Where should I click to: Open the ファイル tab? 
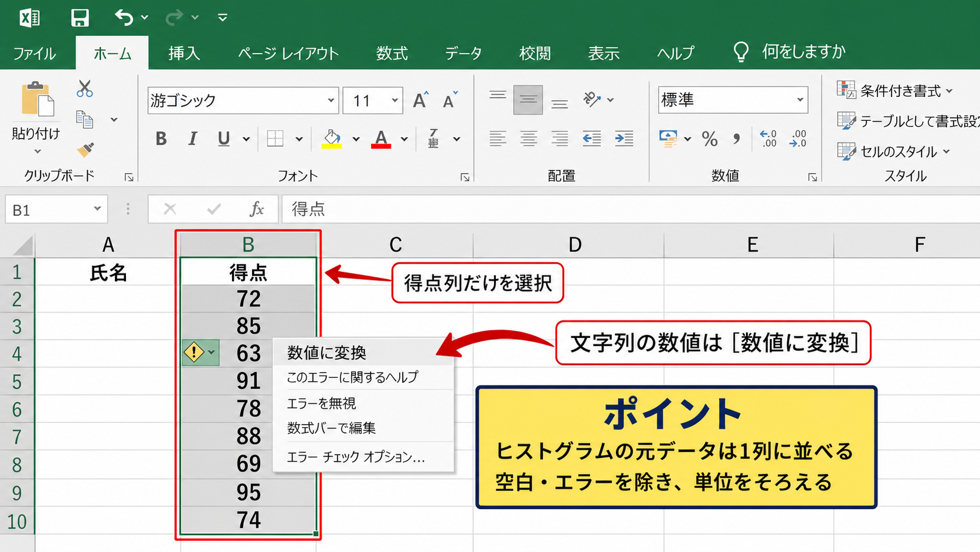coord(35,53)
